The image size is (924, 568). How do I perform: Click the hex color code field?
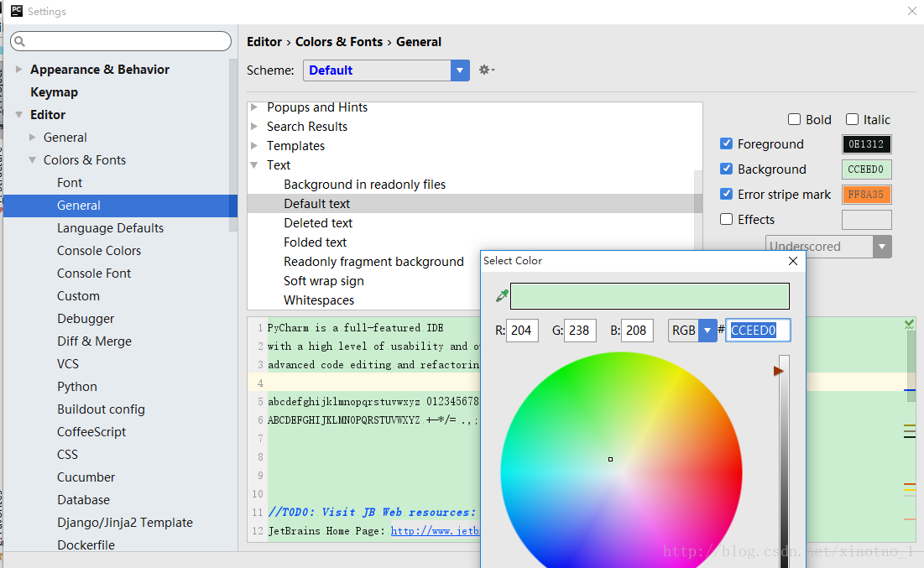pos(758,331)
